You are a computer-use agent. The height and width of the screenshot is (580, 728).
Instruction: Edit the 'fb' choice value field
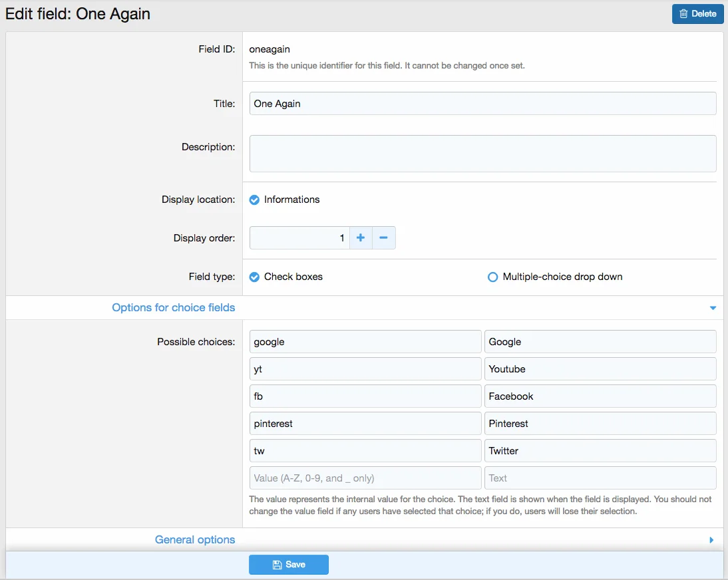[365, 396]
